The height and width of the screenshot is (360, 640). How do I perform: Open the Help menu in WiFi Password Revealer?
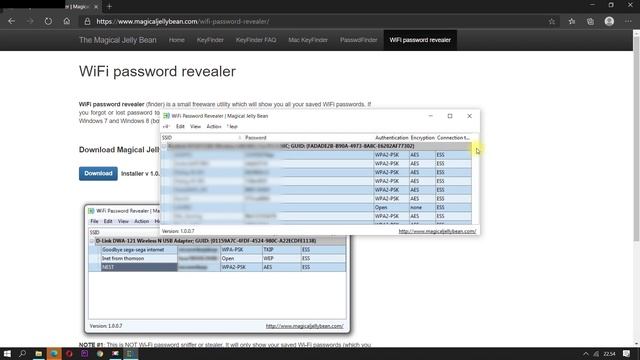click(232, 127)
